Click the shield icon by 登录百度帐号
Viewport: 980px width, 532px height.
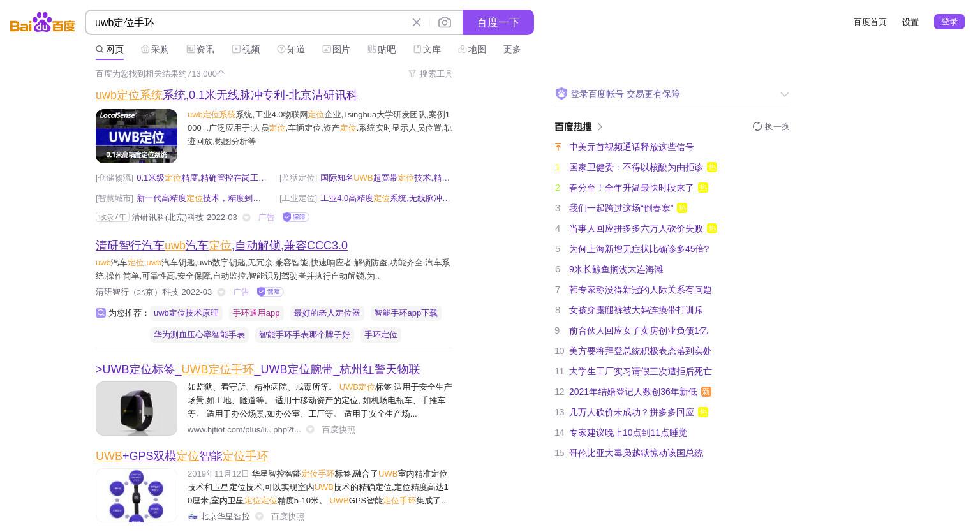[x=561, y=94]
